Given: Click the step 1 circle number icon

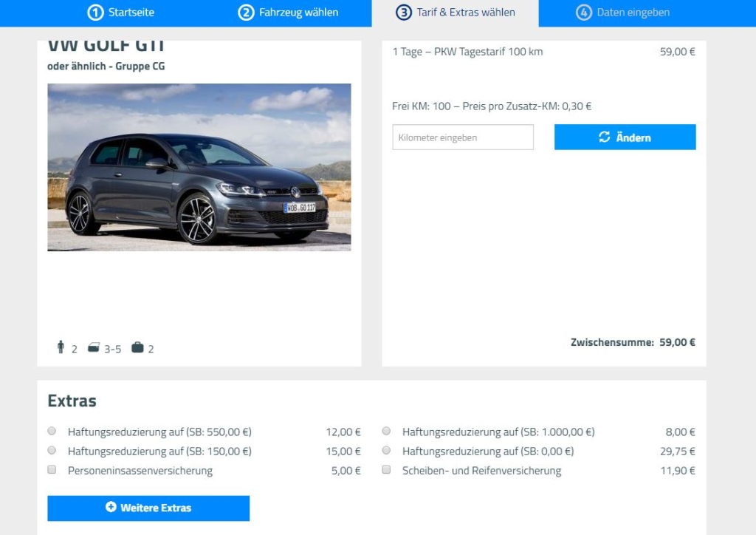Looking at the screenshot, I should (x=95, y=13).
